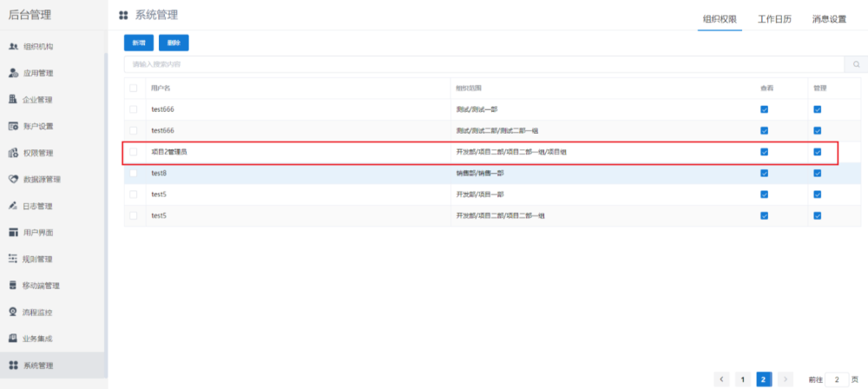Select 企业管理 building icon

point(13,100)
